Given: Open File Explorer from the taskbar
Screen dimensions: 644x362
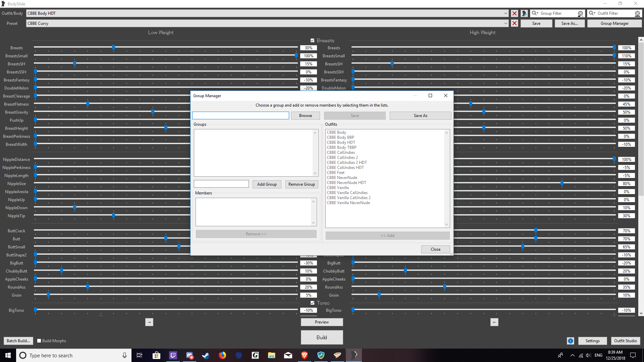Looking at the screenshot, I should [x=271, y=355].
